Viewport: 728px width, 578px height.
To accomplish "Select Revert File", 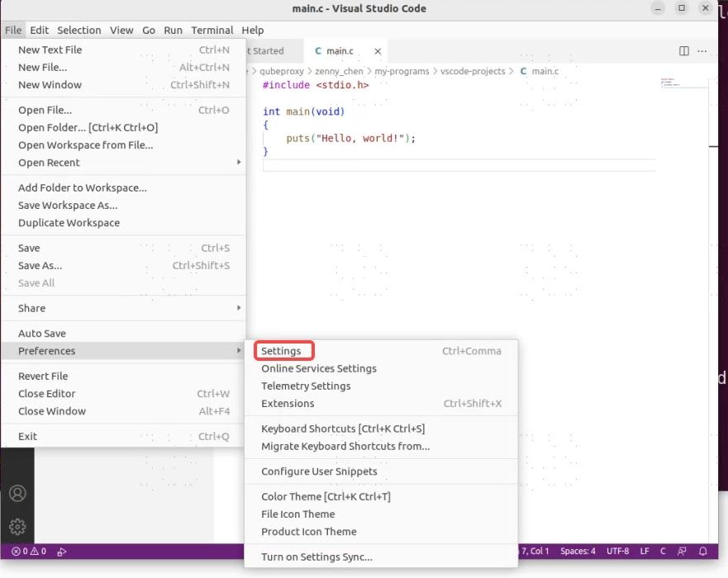I will click(123, 376).
